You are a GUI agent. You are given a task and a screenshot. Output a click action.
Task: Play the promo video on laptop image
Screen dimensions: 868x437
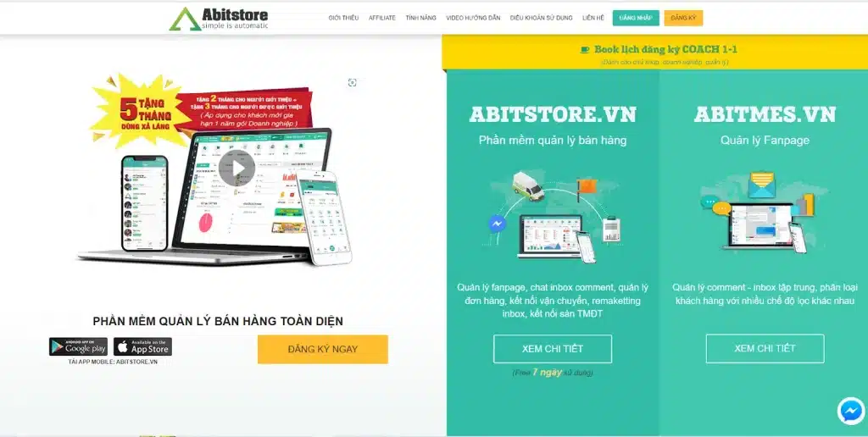pyautogui.click(x=236, y=168)
